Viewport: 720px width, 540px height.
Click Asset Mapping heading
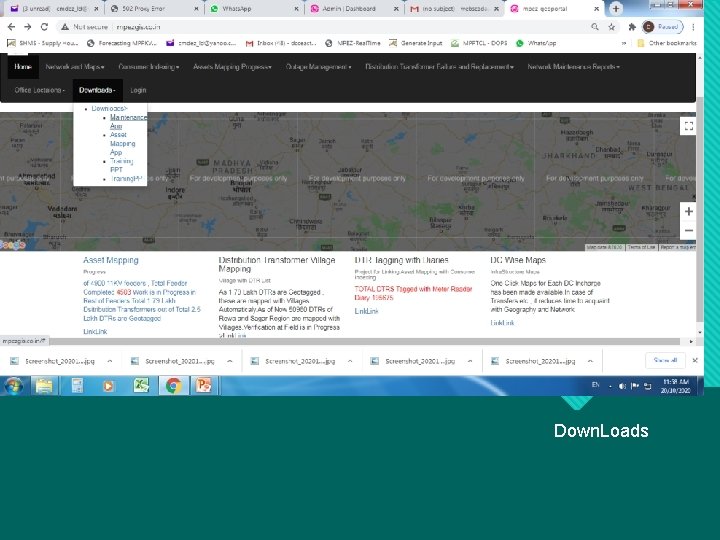tap(111, 260)
